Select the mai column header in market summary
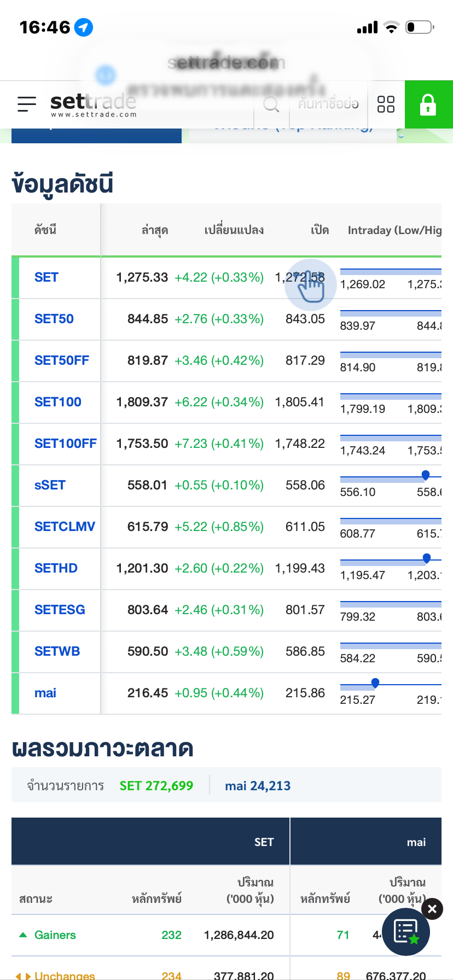This screenshot has width=453, height=980. pyautogui.click(x=416, y=842)
